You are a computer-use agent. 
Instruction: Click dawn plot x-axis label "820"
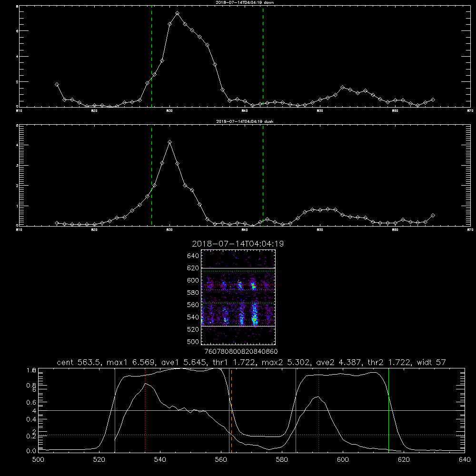pos(94,111)
